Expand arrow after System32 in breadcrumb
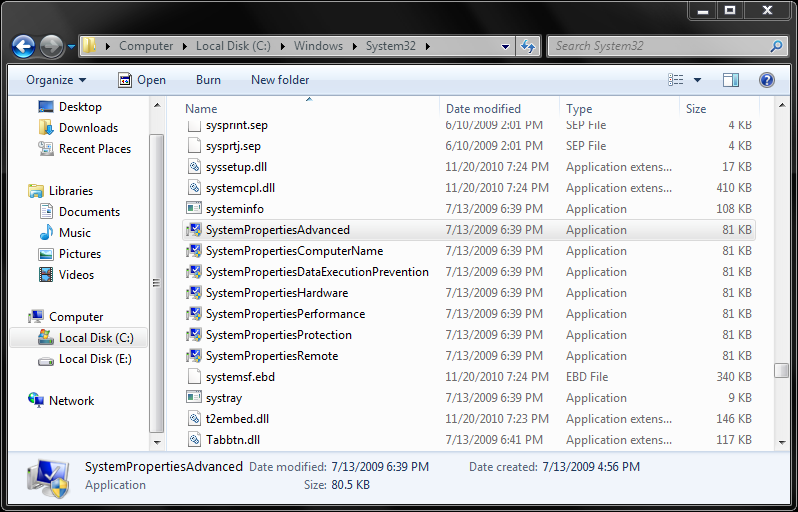The width and height of the screenshot is (798, 512). coord(428,46)
